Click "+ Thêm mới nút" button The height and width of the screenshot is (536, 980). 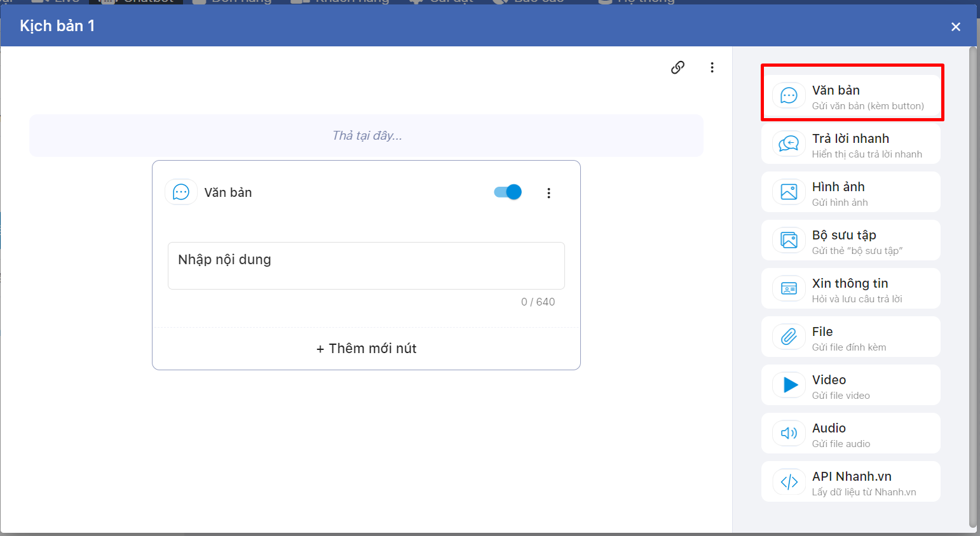[366, 349]
